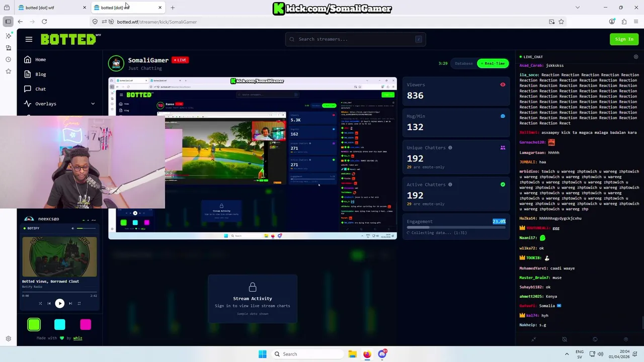
Task: Click the SomaliGamer avatar
Action: tap(116, 63)
